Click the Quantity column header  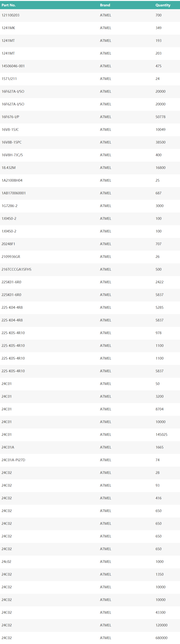click(163, 5)
